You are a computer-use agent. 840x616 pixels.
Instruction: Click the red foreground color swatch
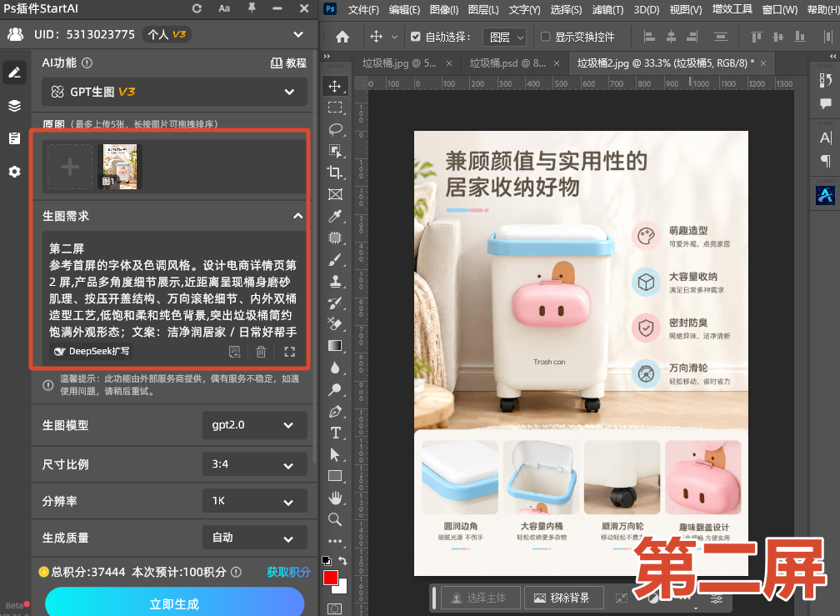[330, 578]
